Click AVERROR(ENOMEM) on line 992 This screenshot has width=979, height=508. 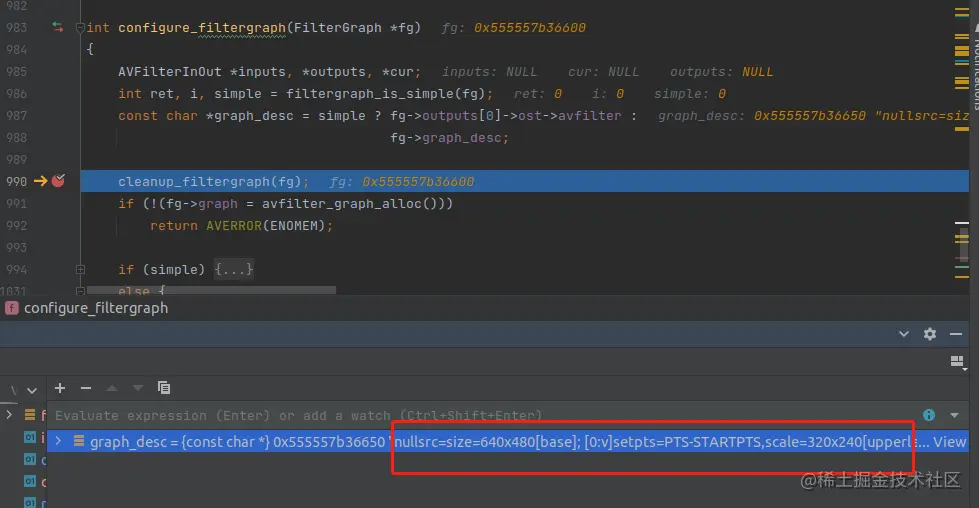267,225
